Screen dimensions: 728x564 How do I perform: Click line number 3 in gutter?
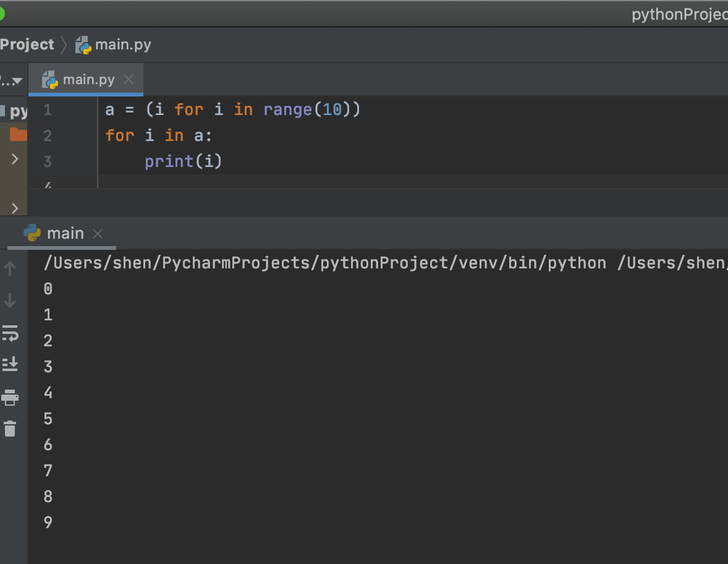click(48, 161)
